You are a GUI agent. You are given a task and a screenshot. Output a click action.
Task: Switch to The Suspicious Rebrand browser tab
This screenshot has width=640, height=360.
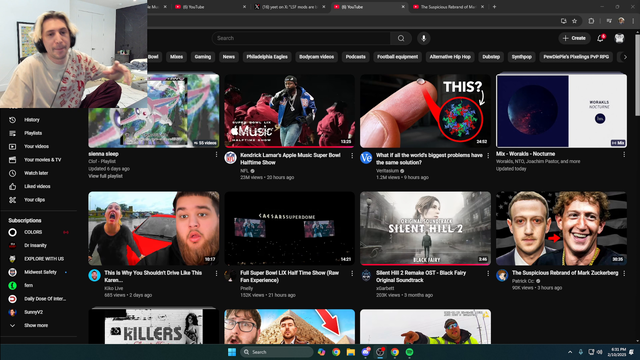click(x=448, y=7)
